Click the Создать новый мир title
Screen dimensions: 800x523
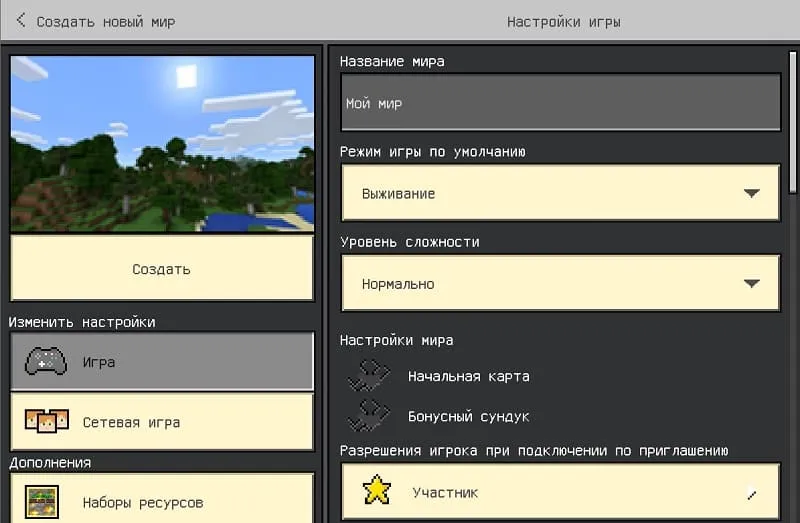[x=106, y=22]
